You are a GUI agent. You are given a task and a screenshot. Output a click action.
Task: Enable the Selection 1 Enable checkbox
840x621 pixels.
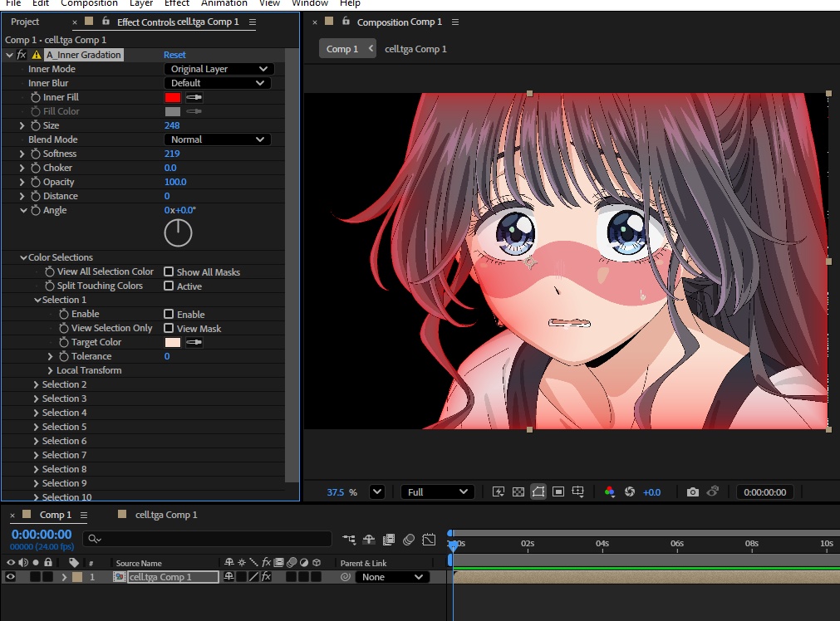click(x=169, y=314)
